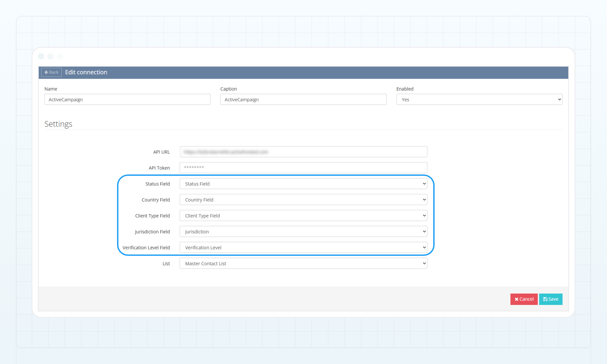The height and width of the screenshot is (364, 607).
Task: Open the Master Contact List dropdown
Action: coord(303,264)
